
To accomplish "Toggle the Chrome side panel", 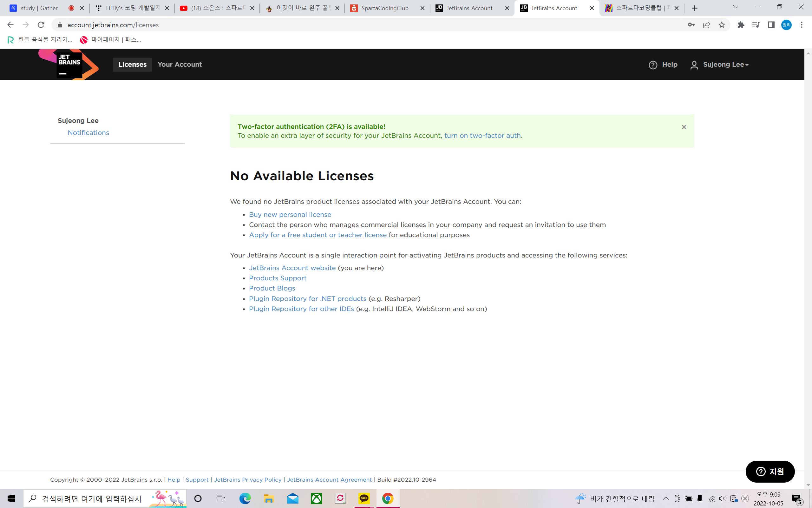I will click(771, 25).
